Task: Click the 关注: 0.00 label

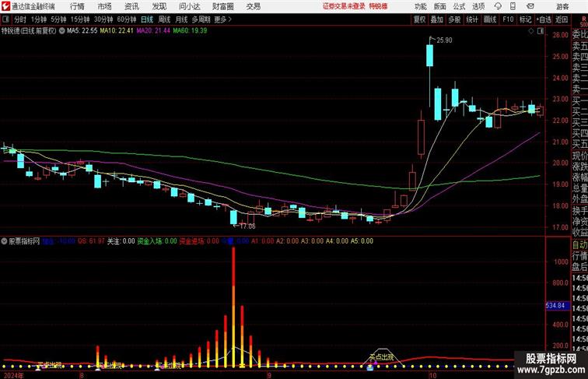Action: [x=121, y=241]
